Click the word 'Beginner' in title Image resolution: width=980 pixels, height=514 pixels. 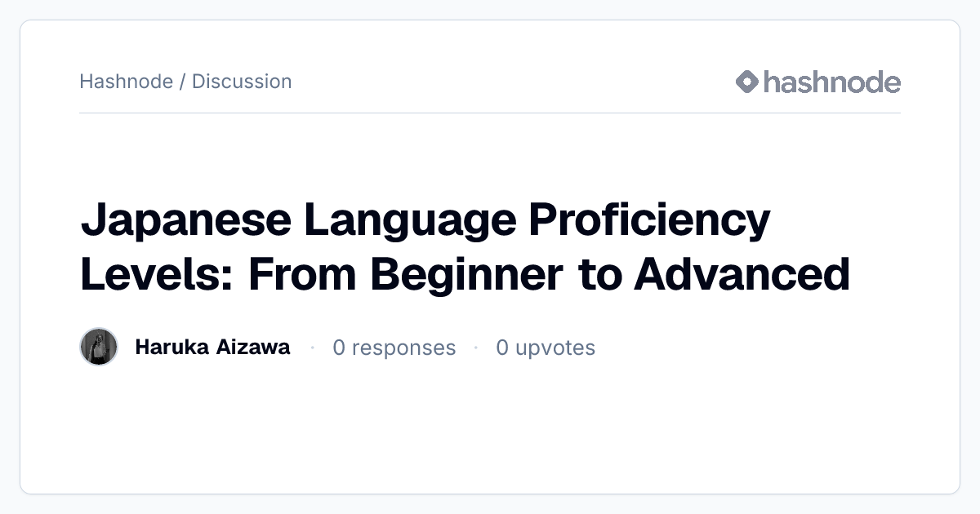coord(466,275)
